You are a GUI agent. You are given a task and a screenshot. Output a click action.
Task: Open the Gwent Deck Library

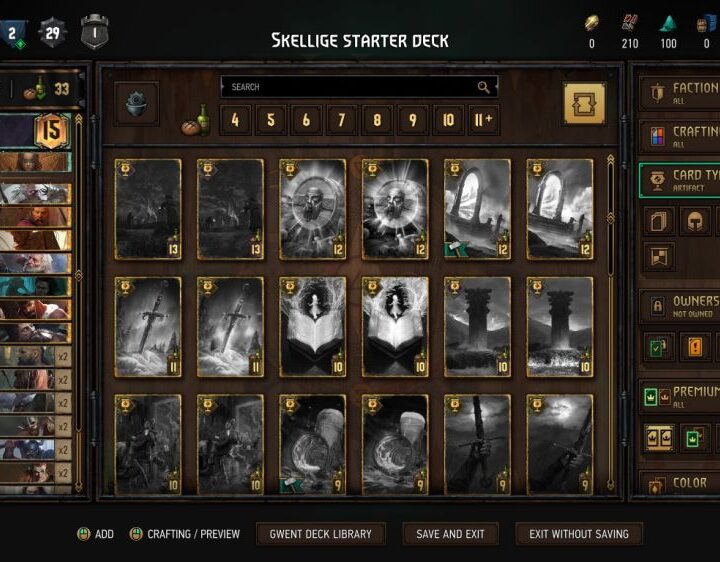coord(321,534)
